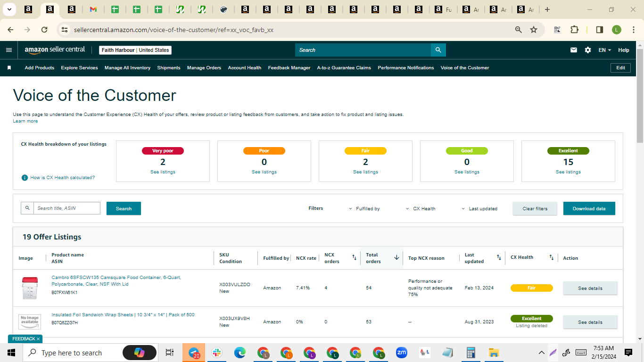
Task: Open the EN language dropdown
Action: pos(605,50)
